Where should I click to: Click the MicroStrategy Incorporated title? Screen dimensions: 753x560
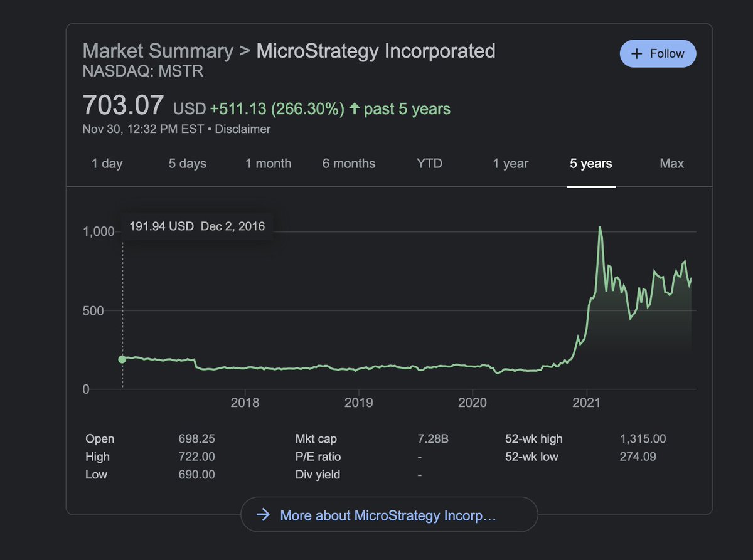point(376,51)
